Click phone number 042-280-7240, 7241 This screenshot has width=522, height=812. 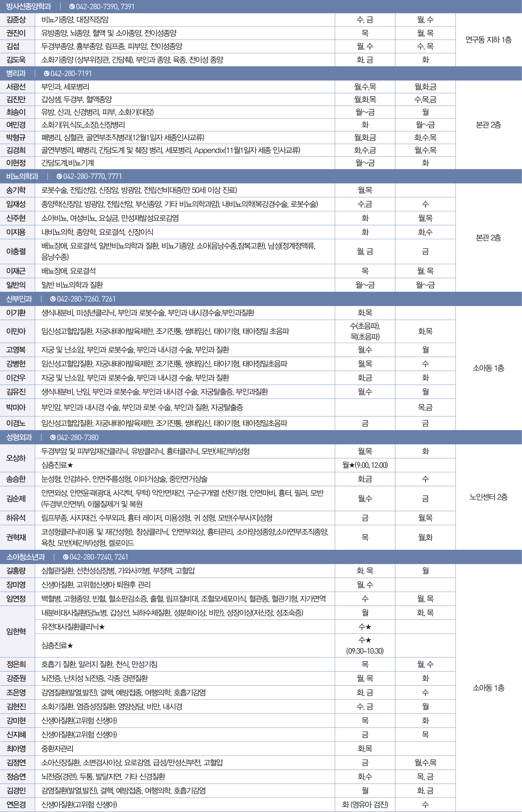coord(99,557)
